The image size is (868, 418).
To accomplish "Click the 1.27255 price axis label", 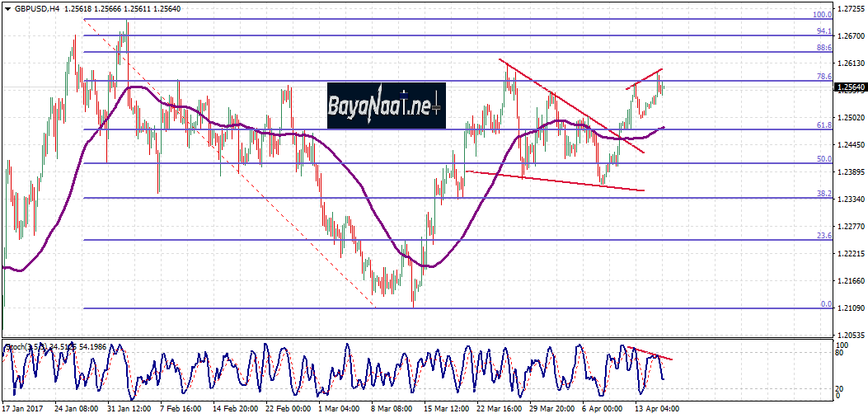I will pos(850,9).
